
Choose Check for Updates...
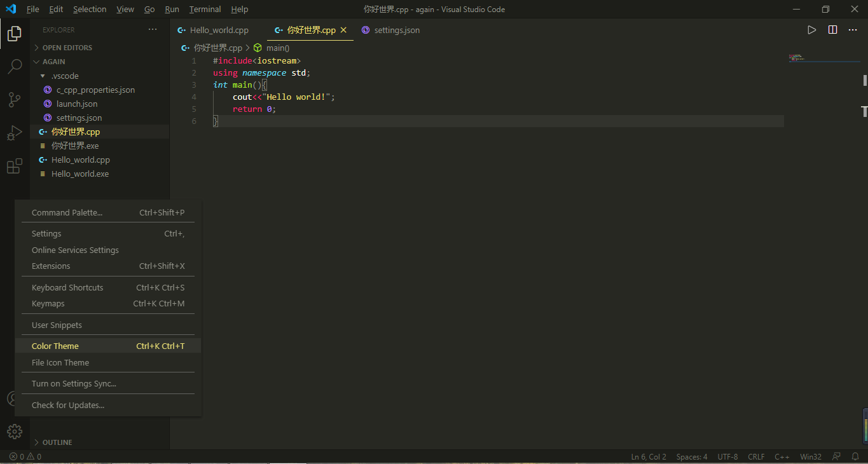(x=108, y=406)
